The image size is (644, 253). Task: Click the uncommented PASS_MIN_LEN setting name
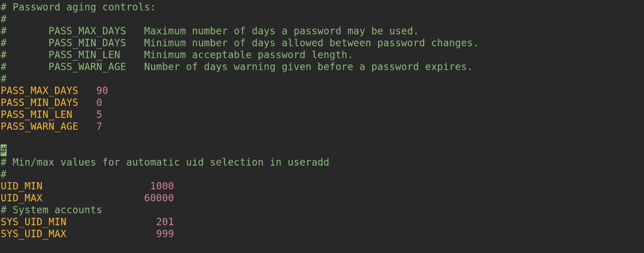click(x=37, y=114)
